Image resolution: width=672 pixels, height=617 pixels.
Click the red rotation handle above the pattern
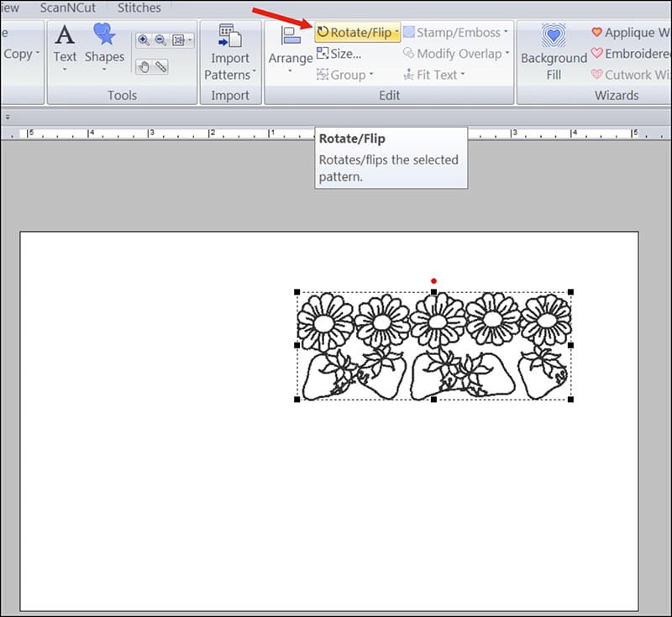point(433,281)
